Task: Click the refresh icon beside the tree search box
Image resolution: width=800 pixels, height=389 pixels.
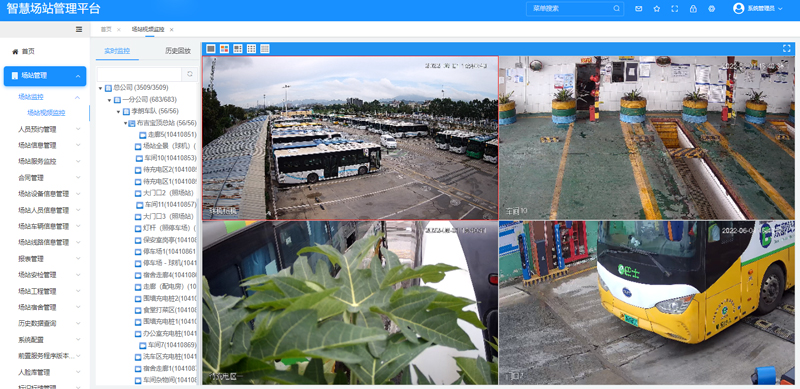Action: [x=190, y=74]
